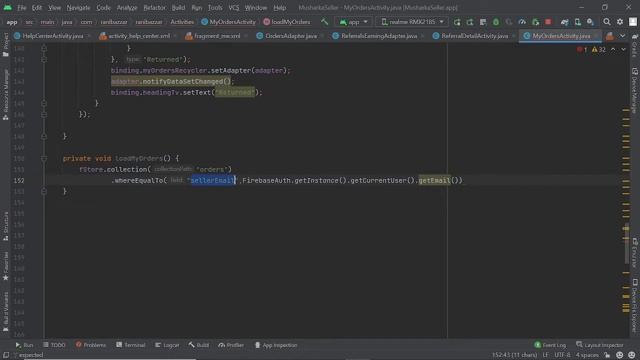The height and width of the screenshot is (360, 640).
Task: Start debugging with the green bug icon
Action: [x=496, y=22]
